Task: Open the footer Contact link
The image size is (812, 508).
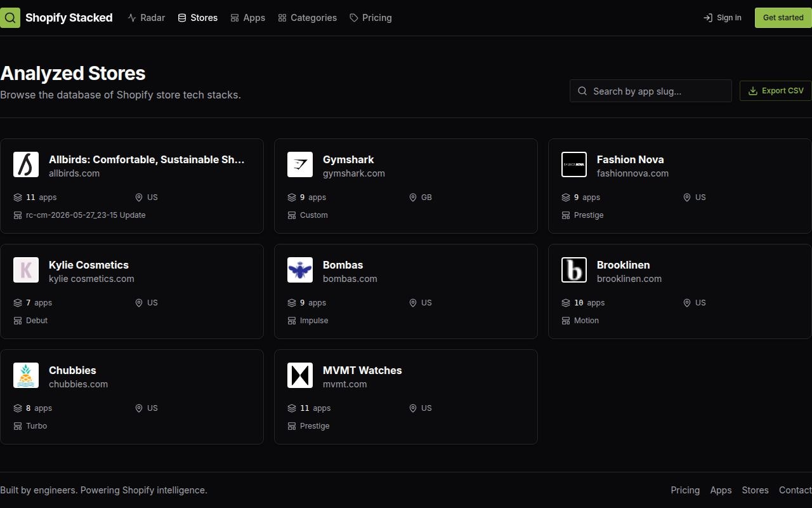Action: (795, 490)
